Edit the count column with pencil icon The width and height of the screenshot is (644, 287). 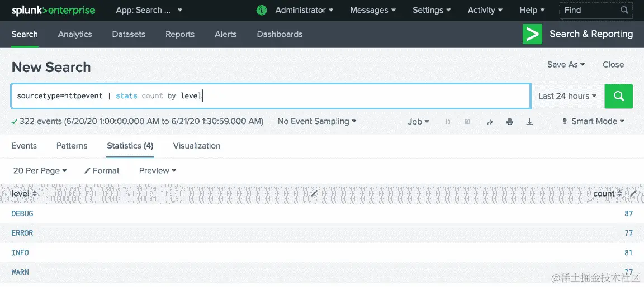[634, 194]
